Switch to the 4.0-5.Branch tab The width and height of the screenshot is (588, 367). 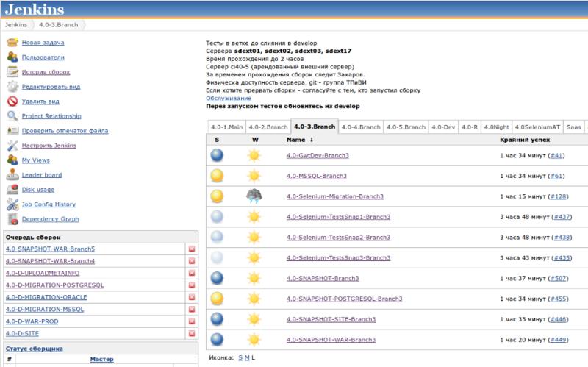406,127
